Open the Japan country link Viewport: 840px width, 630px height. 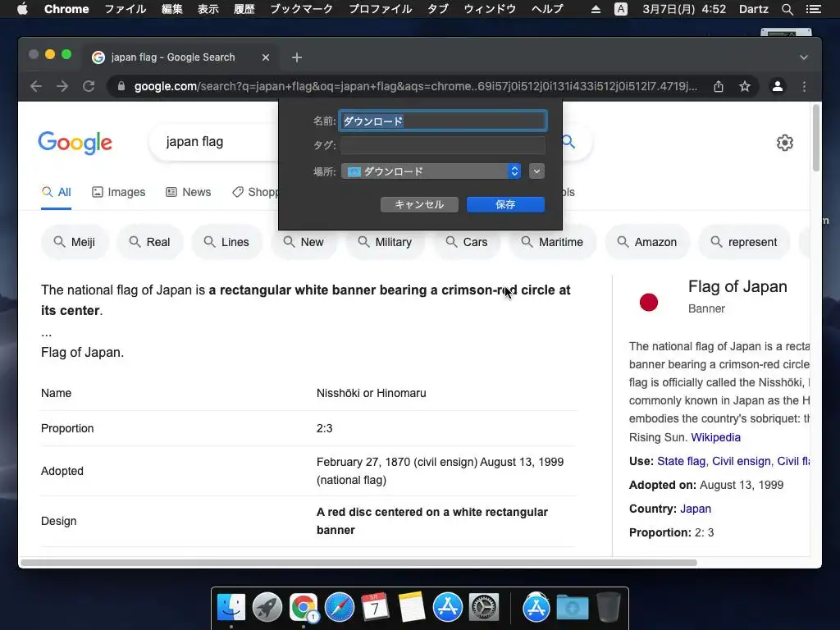[x=696, y=509]
